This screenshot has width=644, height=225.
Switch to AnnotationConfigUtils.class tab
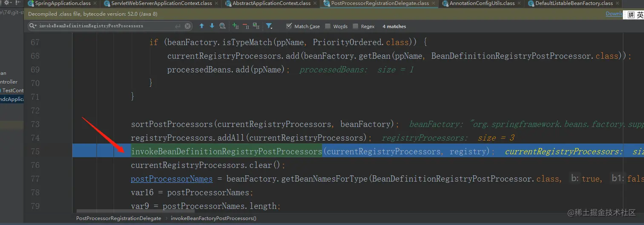point(482,3)
